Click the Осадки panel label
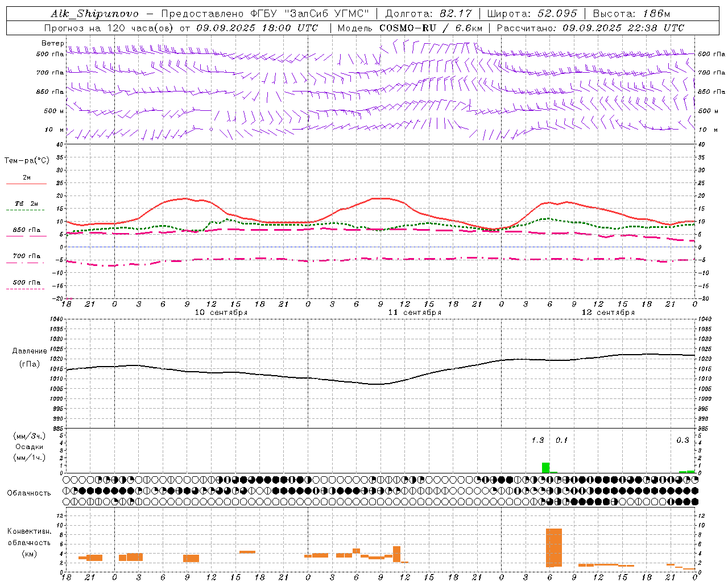 click(30, 447)
